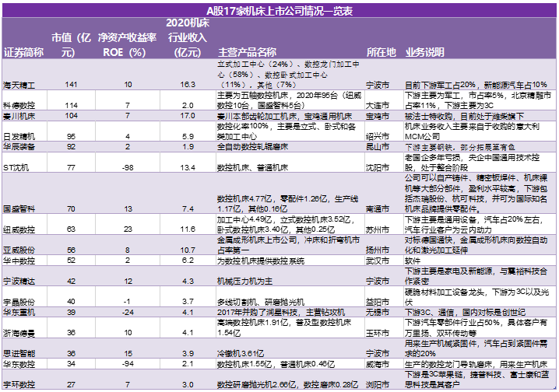Screen dimensions: 559x392
Task: Select the 秦川机床 row name cell
Action: (19, 116)
